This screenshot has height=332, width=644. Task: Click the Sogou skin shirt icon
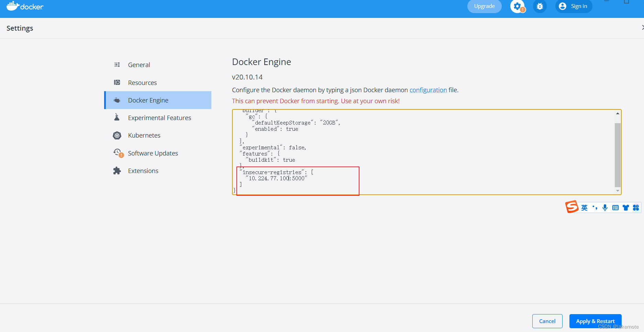click(626, 207)
